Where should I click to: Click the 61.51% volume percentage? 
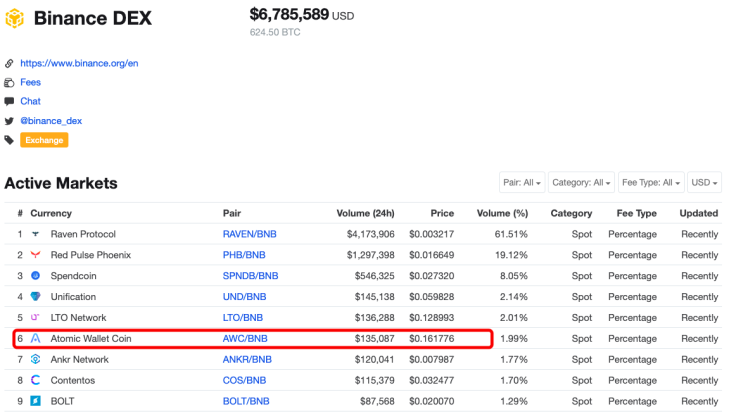pos(511,234)
